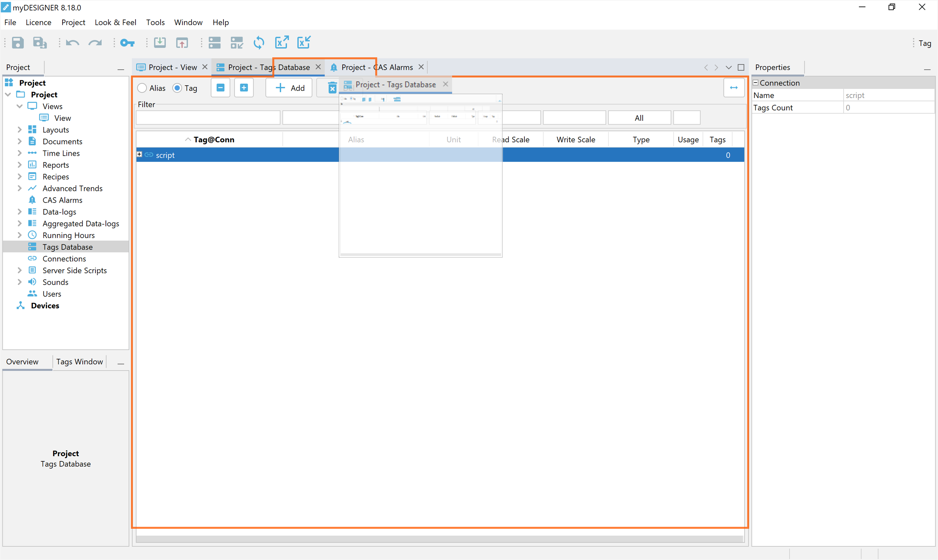The height and width of the screenshot is (560, 938).
Task: Click the Type column header
Action: coord(641,140)
